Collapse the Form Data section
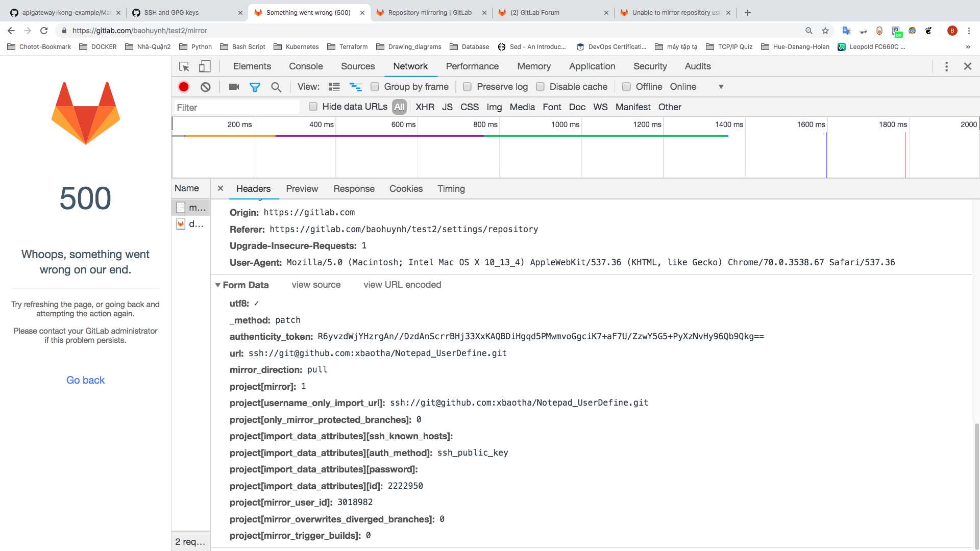Screen dimensions: 980x551 coord(218,285)
